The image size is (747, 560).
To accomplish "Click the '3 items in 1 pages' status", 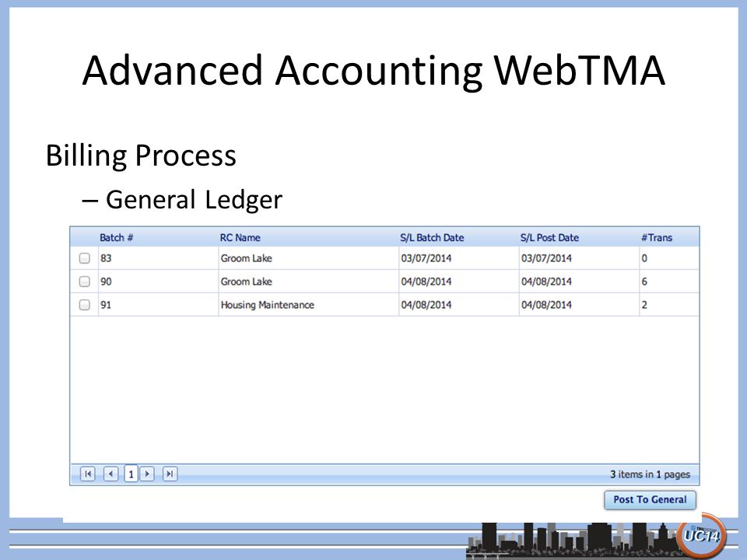I will pos(650,474).
